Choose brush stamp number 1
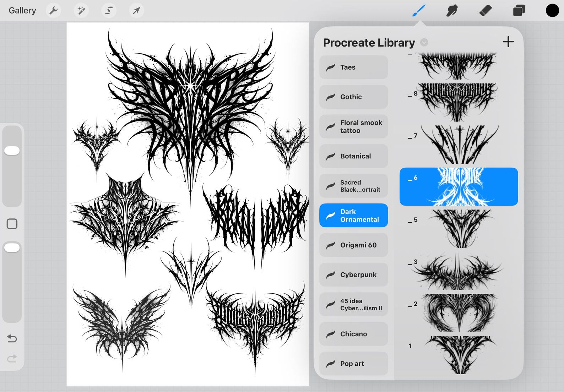 click(459, 355)
